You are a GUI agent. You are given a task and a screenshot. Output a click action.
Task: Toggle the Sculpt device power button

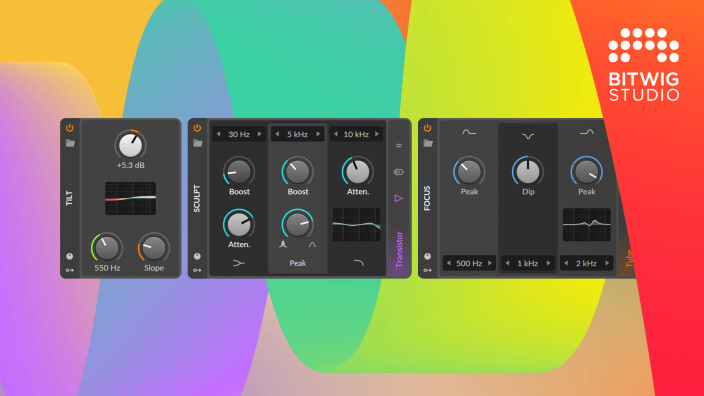coord(197,128)
